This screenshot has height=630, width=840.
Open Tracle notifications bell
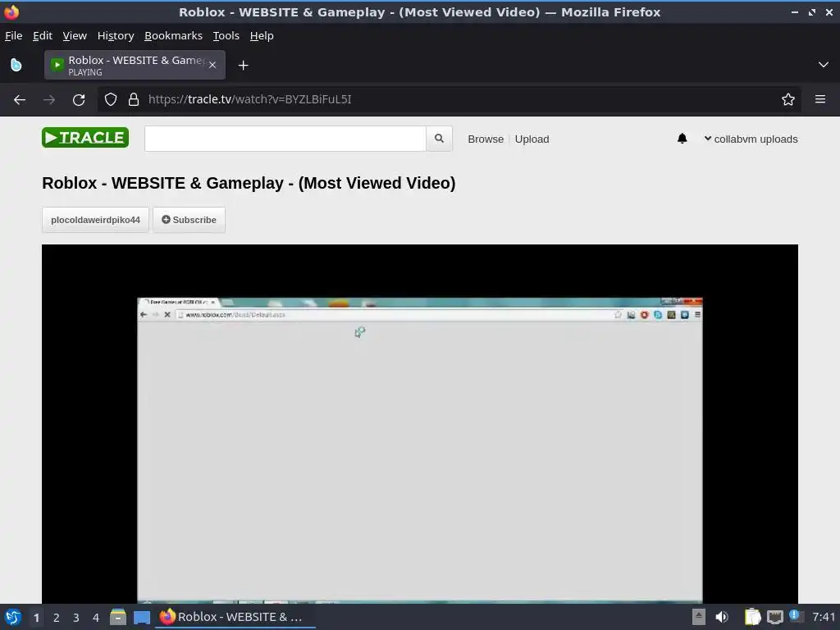(x=682, y=139)
